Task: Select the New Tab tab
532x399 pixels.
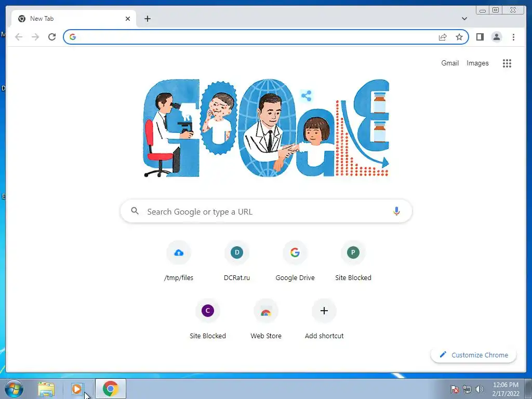Action: click(74, 19)
